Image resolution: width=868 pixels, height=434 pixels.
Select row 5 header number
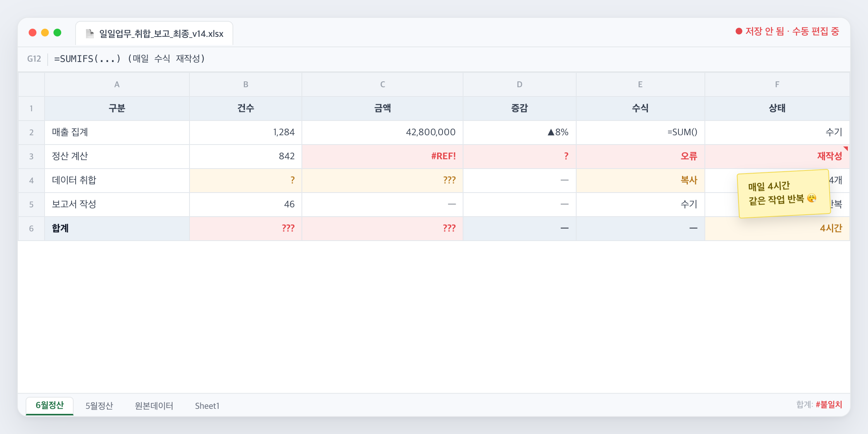point(31,205)
